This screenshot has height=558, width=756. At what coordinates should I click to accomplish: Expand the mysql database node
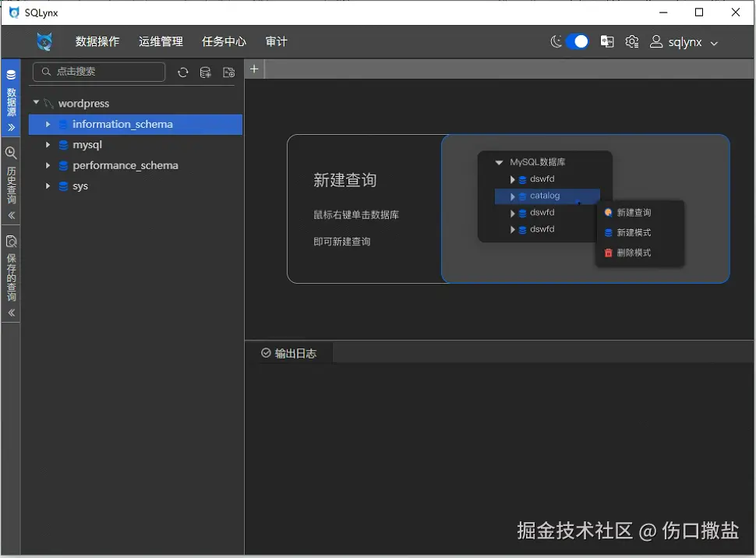48,145
